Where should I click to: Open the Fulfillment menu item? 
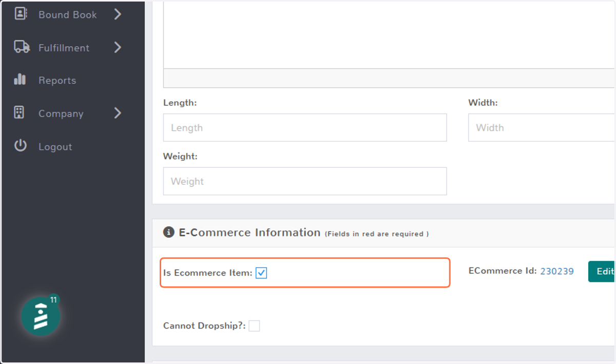click(64, 48)
